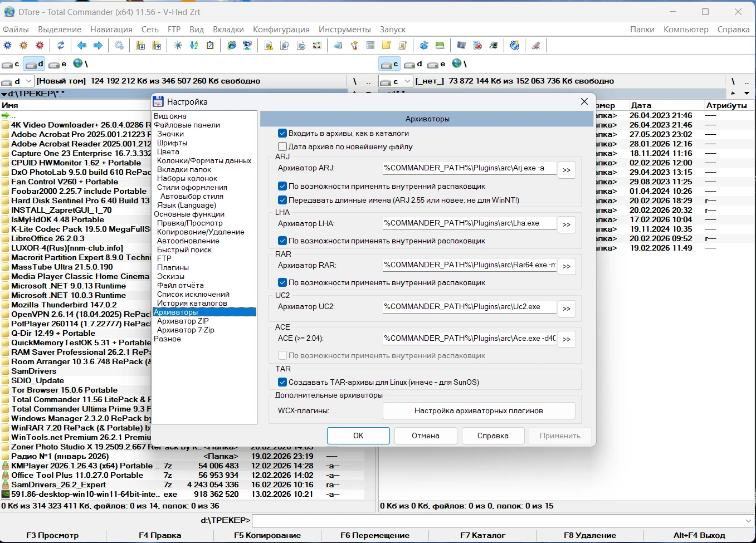Click the A-Z sort toolbar icon
Viewport: 756px width, 543px height.
(194, 46)
